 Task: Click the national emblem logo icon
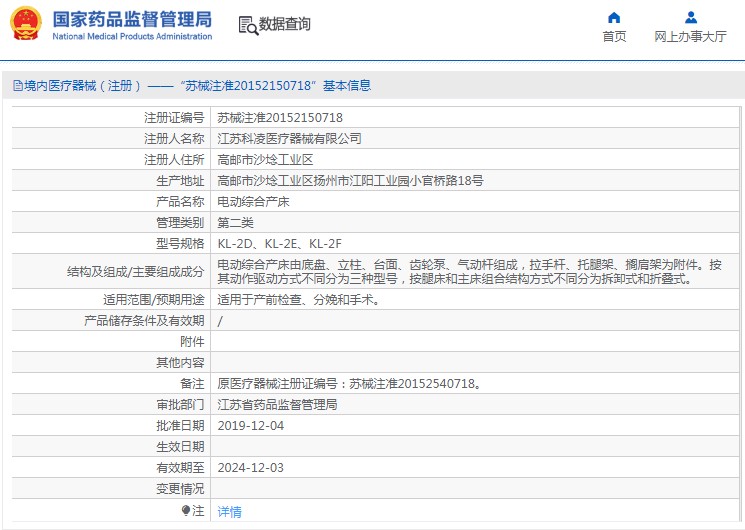[x=26, y=23]
